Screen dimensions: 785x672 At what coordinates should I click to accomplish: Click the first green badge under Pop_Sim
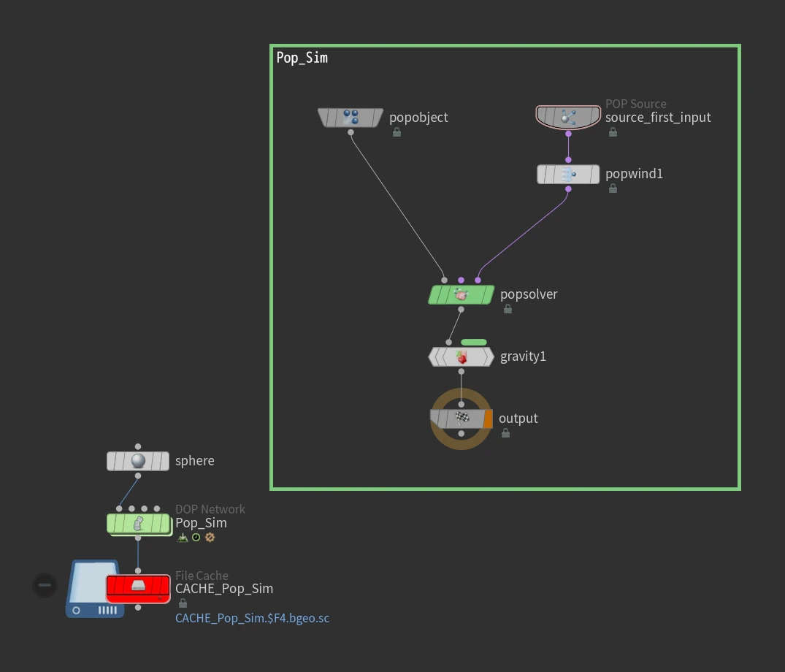pos(183,538)
